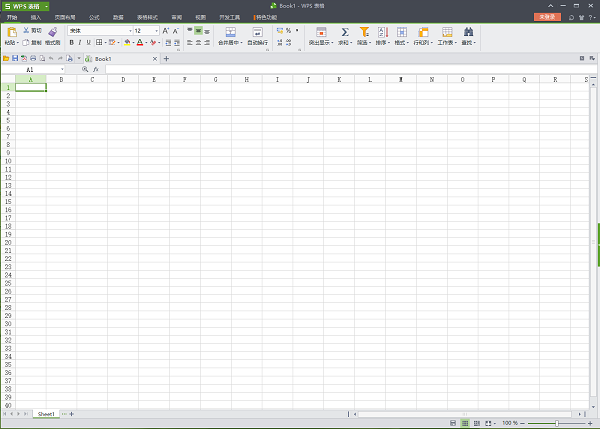The width and height of the screenshot is (600, 429).
Task: Click the Print icon in quick toolbar
Action: point(33,59)
